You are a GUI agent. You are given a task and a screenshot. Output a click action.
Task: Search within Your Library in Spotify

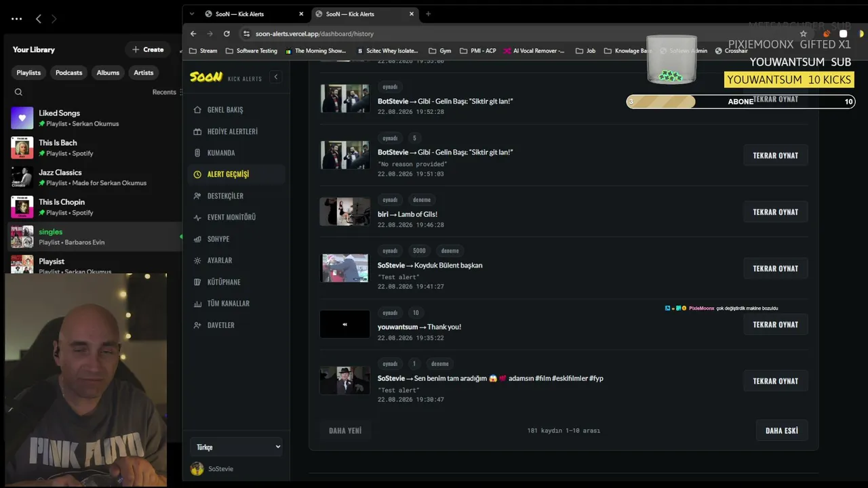click(x=18, y=92)
